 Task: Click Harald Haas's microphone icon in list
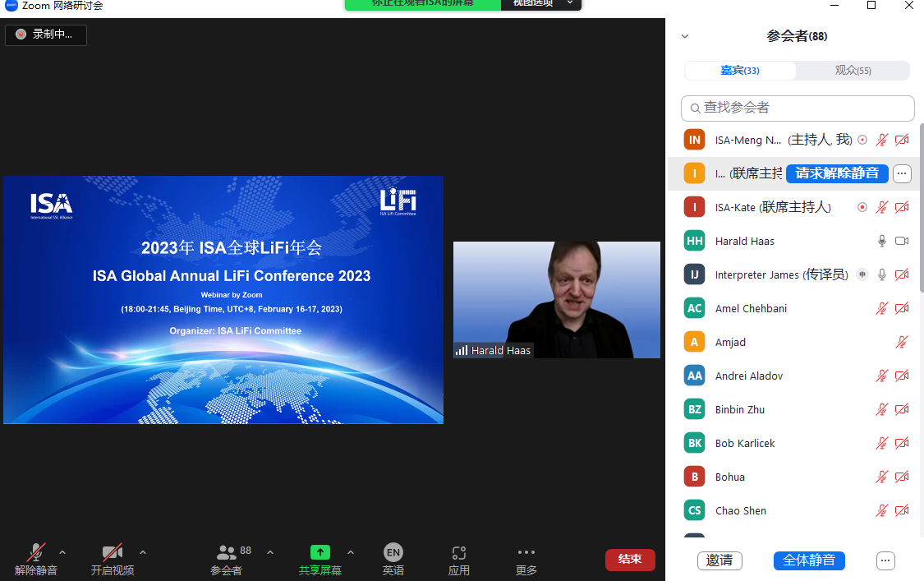882,241
